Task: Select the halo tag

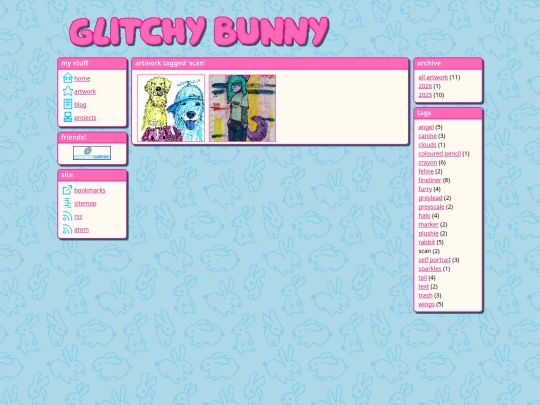Action: 424,216
